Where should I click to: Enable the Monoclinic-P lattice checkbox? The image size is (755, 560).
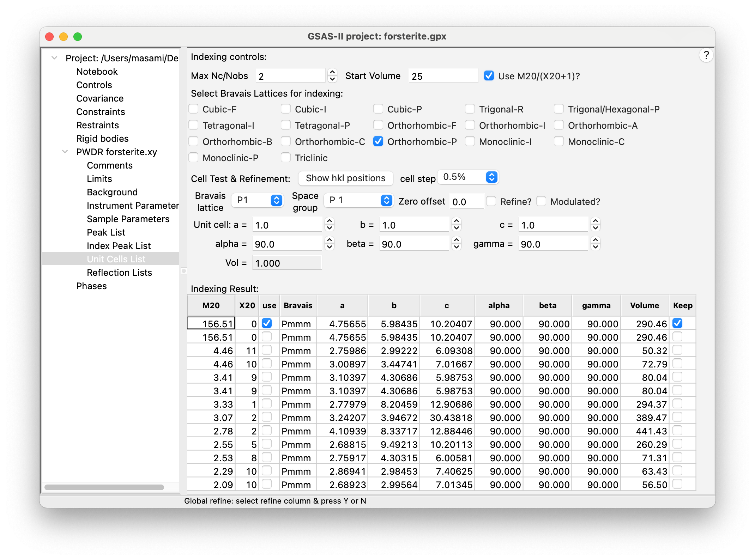pos(194,158)
